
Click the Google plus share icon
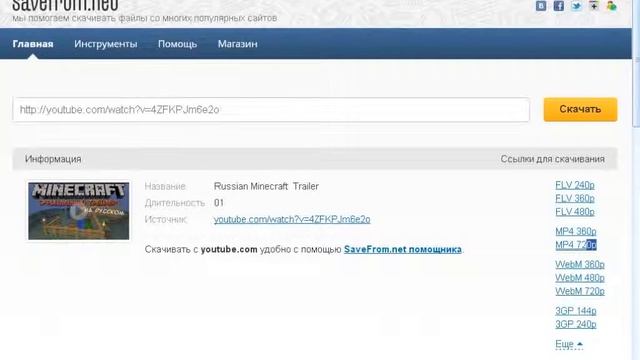point(594,6)
